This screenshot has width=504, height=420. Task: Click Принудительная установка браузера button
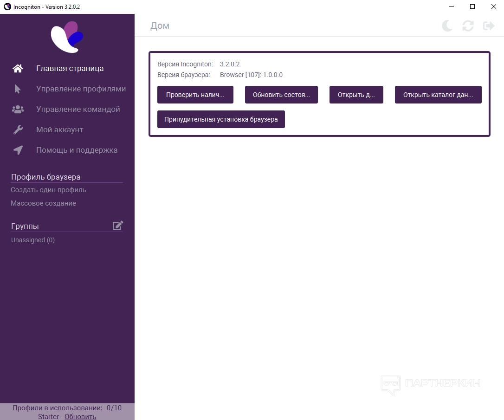pos(221,119)
